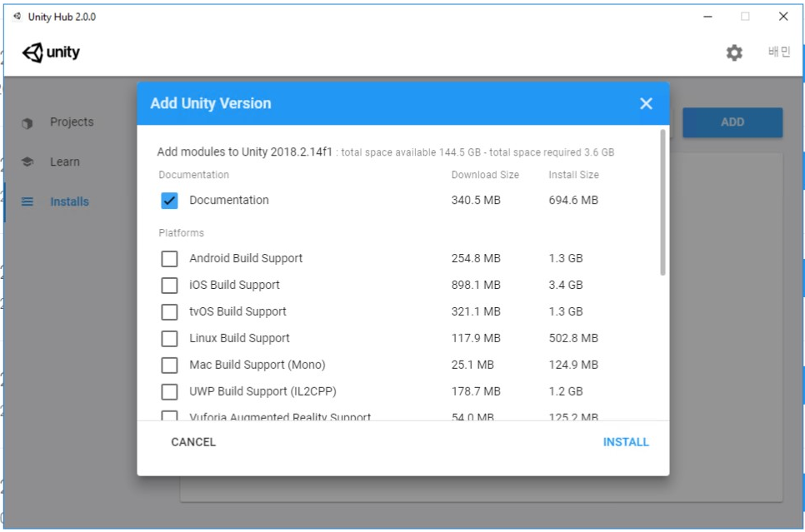
Task: Click the tvOS Build Support label
Action: (x=237, y=312)
